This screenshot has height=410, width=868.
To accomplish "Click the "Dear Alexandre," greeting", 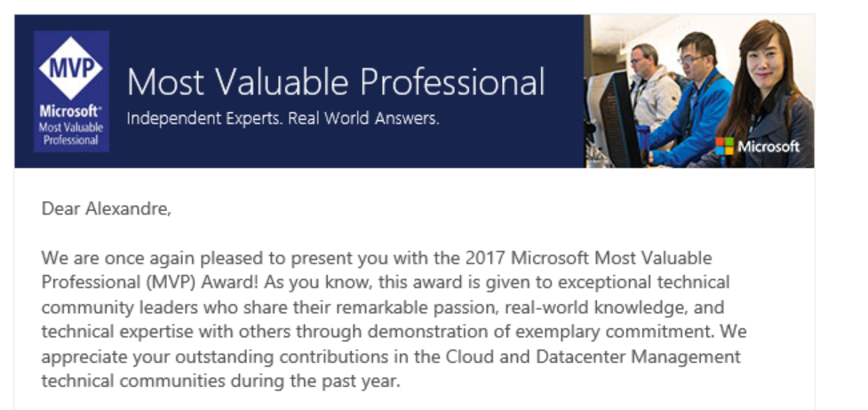I will coord(106,210).
